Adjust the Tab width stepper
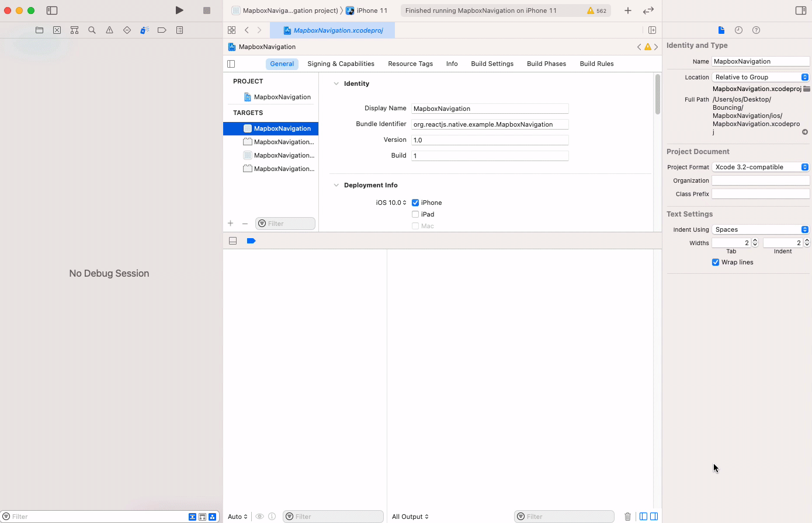 point(755,243)
